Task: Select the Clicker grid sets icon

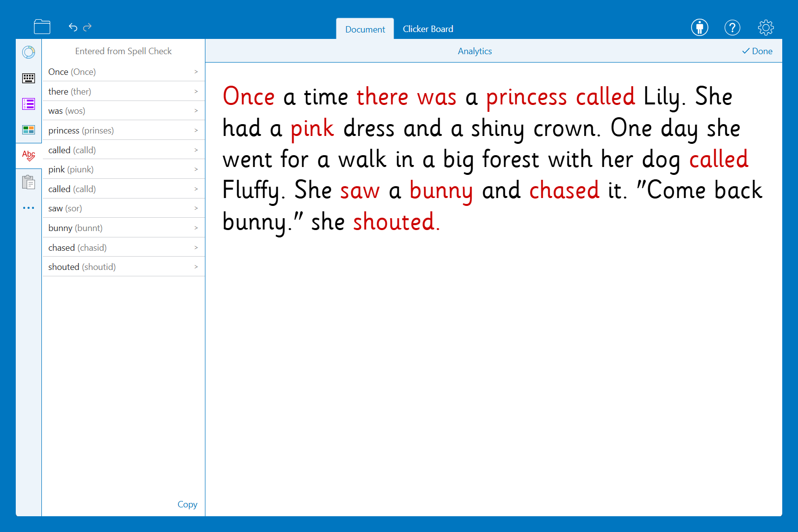Action: pyautogui.click(x=29, y=130)
